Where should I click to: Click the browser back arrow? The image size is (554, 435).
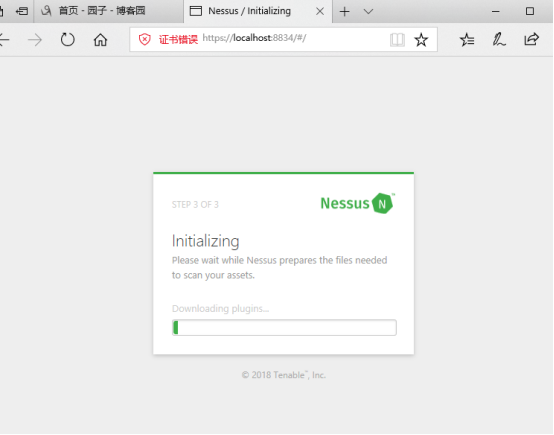click(x=4, y=40)
